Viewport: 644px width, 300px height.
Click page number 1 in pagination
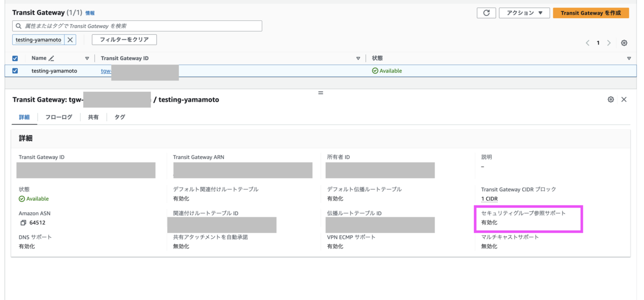click(598, 43)
